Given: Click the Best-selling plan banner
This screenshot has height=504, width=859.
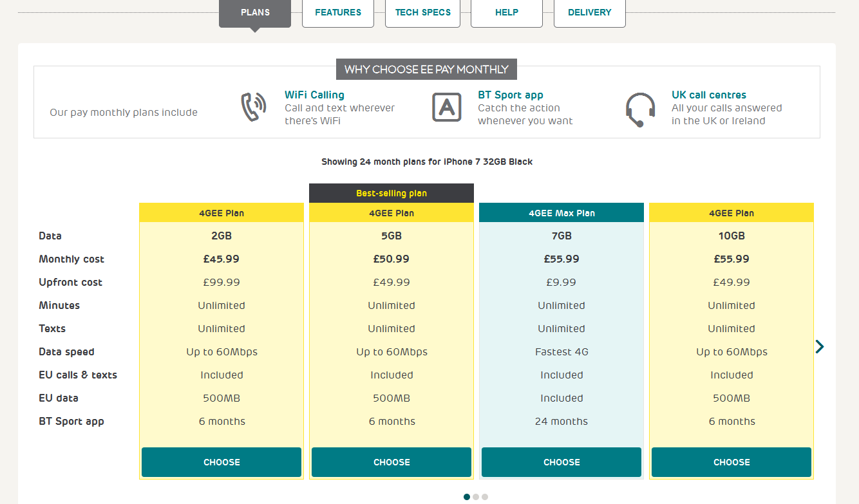Looking at the screenshot, I should click(392, 193).
